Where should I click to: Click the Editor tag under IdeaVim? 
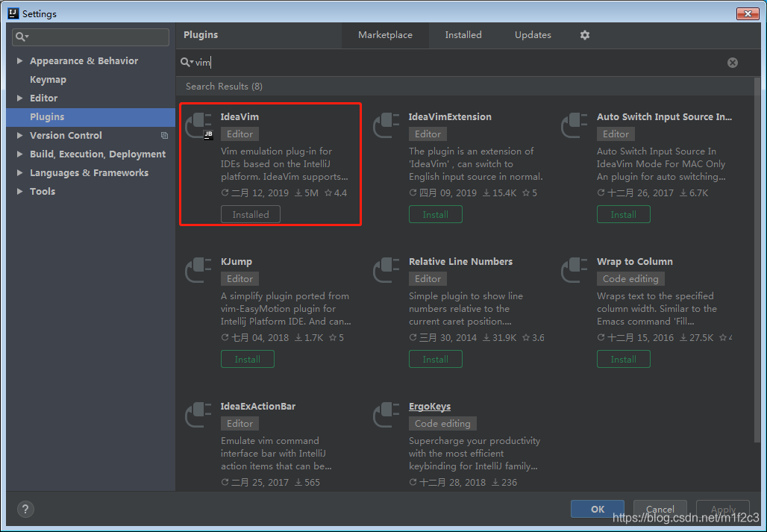[x=240, y=134]
